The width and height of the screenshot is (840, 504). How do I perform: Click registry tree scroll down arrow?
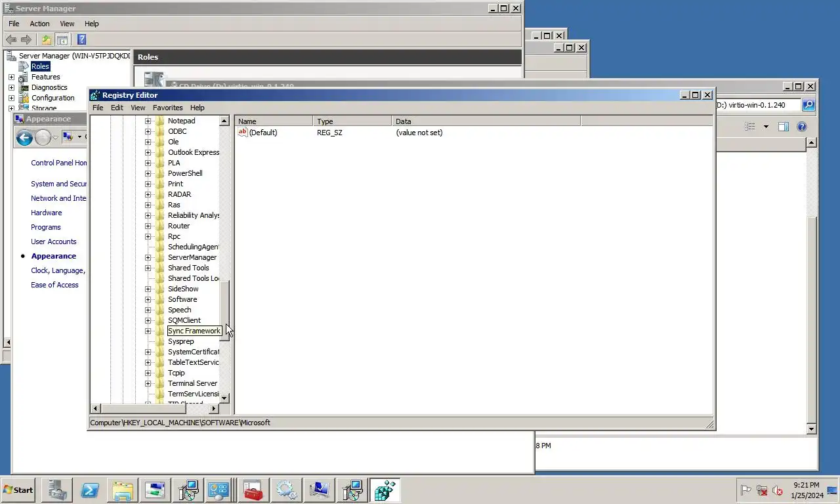(x=224, y=398)
